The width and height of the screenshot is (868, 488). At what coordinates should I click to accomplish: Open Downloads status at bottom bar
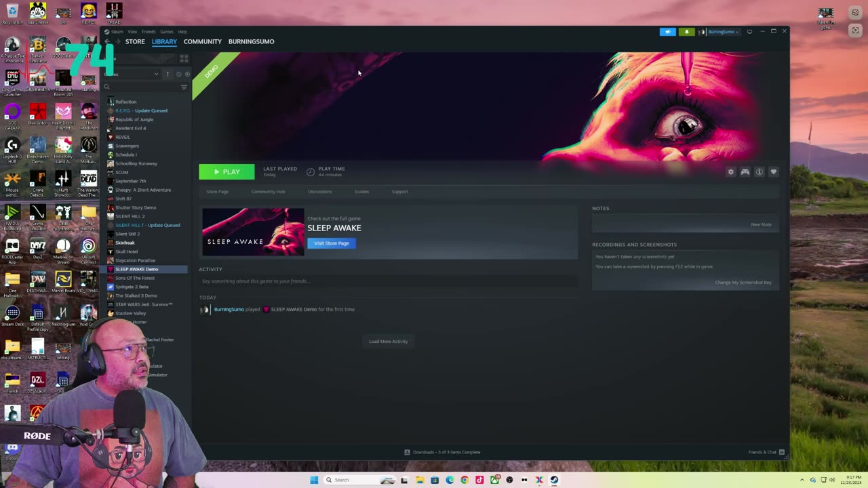pos(442,452)
